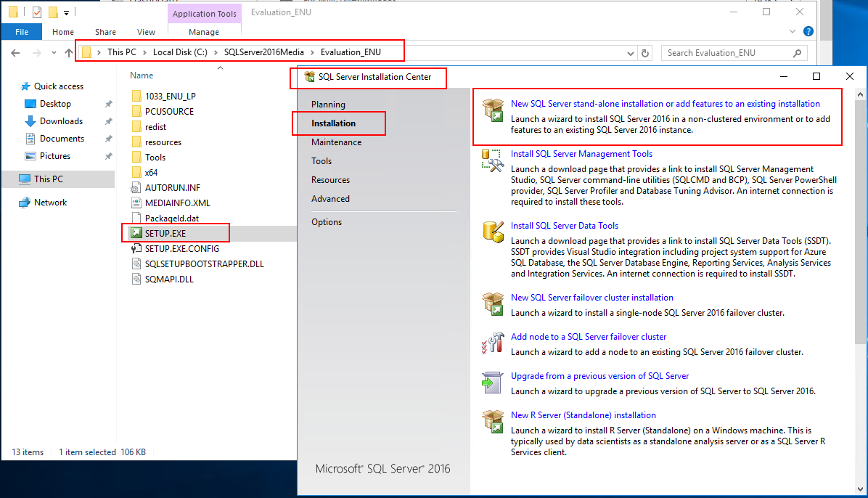
Task: Click Upgrade from a previous version link
Action: pyautogui.click(x=599, y=375)
